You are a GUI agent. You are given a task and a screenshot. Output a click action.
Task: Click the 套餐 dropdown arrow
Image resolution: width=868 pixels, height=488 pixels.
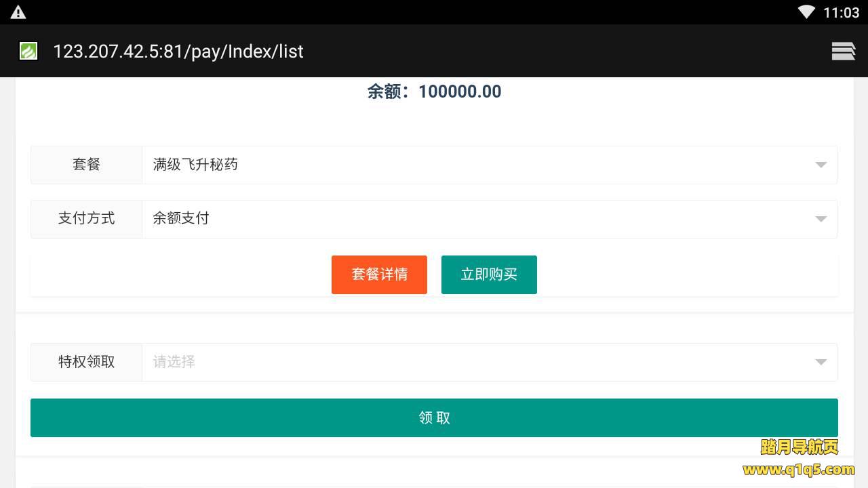point(821,165)
